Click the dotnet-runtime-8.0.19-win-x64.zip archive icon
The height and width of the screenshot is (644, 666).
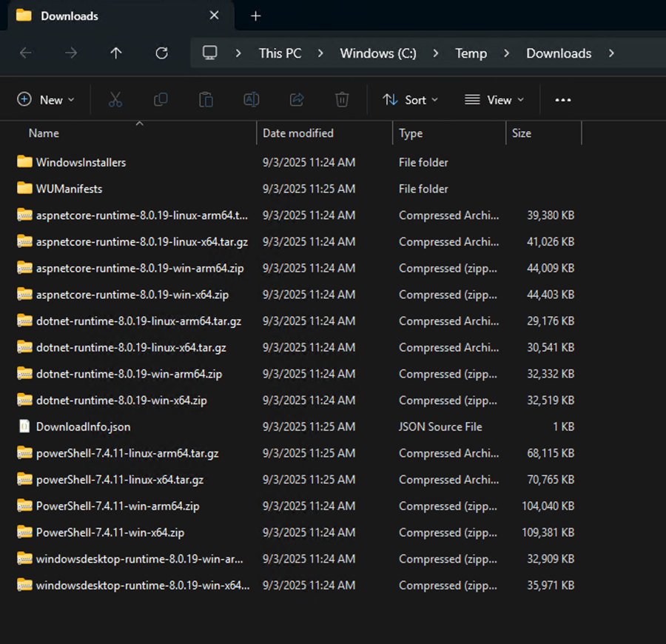pyautogui.click(x=24, y=400)
